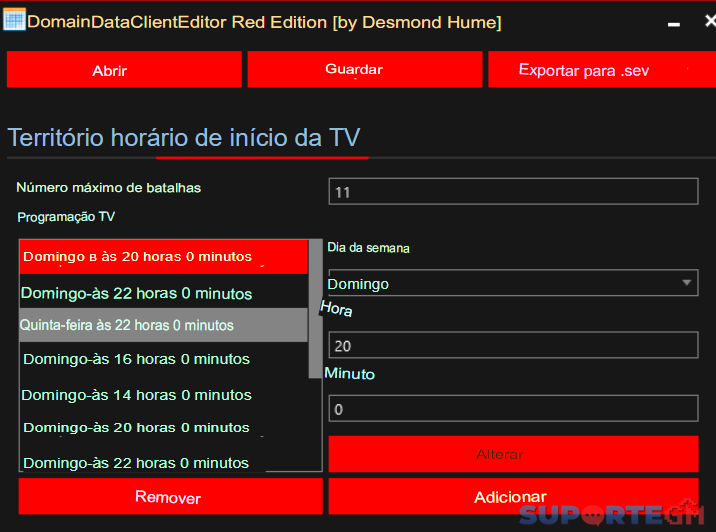The width and height of the screenshot is (716, 532).
Task: Minimize the DomainDataClientEditor window
Action: (x=674, y=23)
